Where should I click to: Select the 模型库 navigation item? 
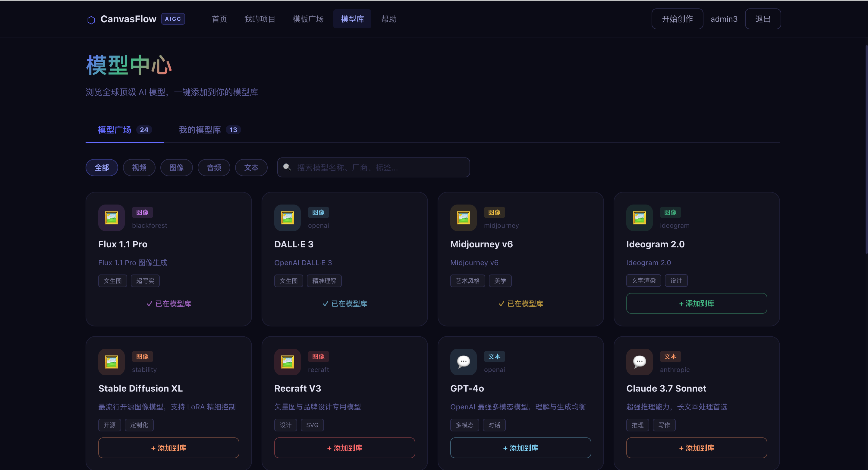click(352, 19)
